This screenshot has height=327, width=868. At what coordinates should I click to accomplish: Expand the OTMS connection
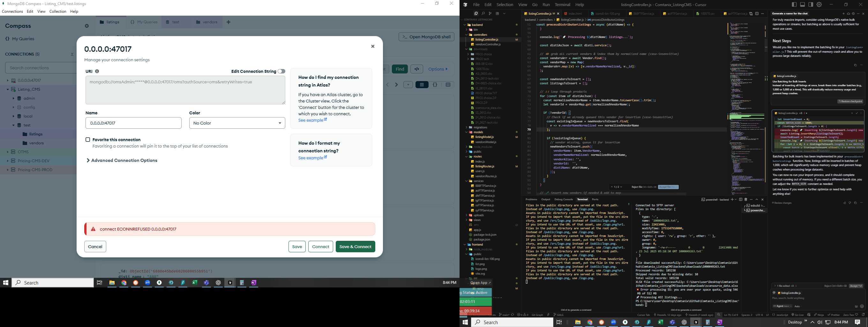coord(7,152)
